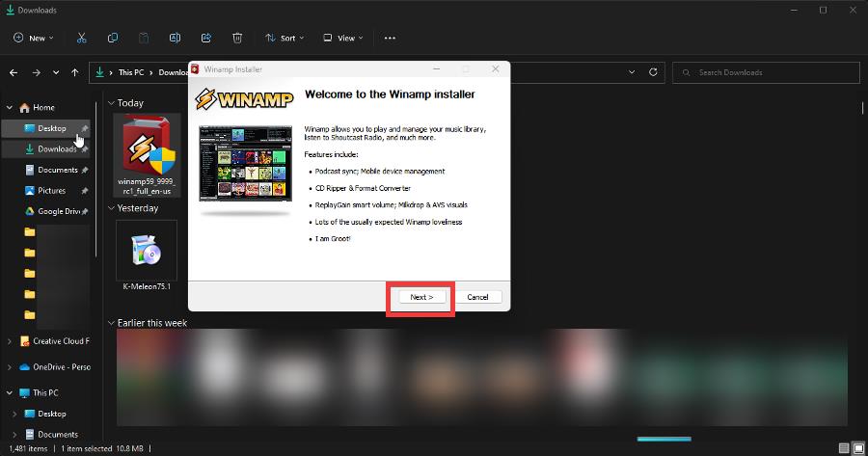The height and width of the screenshot is (456, 868).
Task: Open New item dropdown in Explorer
Action: pos(33,39)
